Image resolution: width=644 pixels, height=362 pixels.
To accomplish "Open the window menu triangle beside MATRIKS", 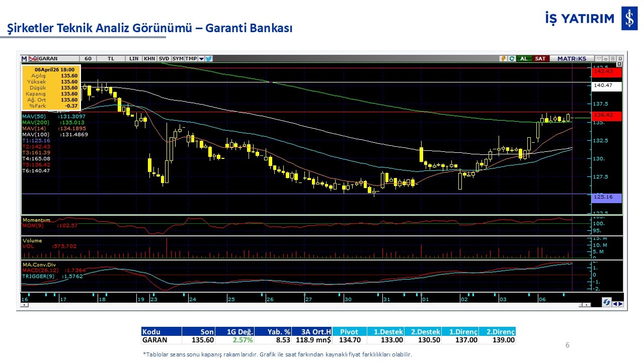I will pyautogui.click(x=599, y=59).
